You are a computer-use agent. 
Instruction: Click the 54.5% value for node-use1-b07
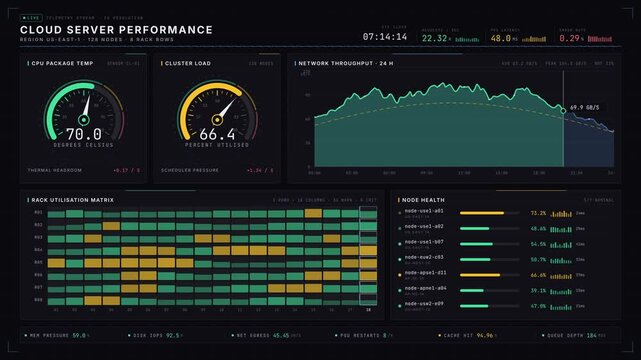pyautogui.click(x=538, y=244)
